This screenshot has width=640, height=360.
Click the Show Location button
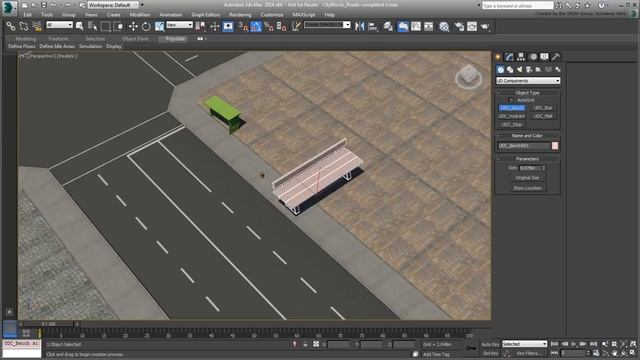[x=527, y=188]
